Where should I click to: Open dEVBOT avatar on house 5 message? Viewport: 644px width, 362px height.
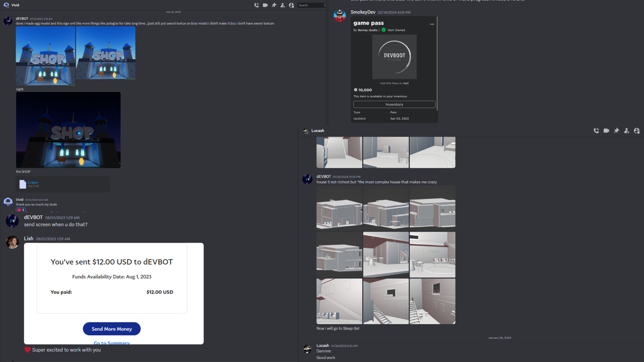[308, 179]
